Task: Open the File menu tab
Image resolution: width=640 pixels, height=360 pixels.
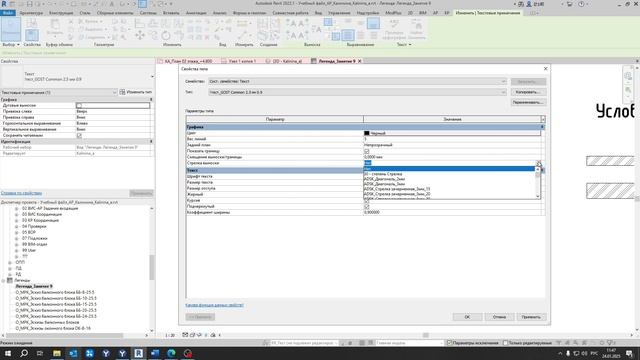Action: (x=8, y=13)
